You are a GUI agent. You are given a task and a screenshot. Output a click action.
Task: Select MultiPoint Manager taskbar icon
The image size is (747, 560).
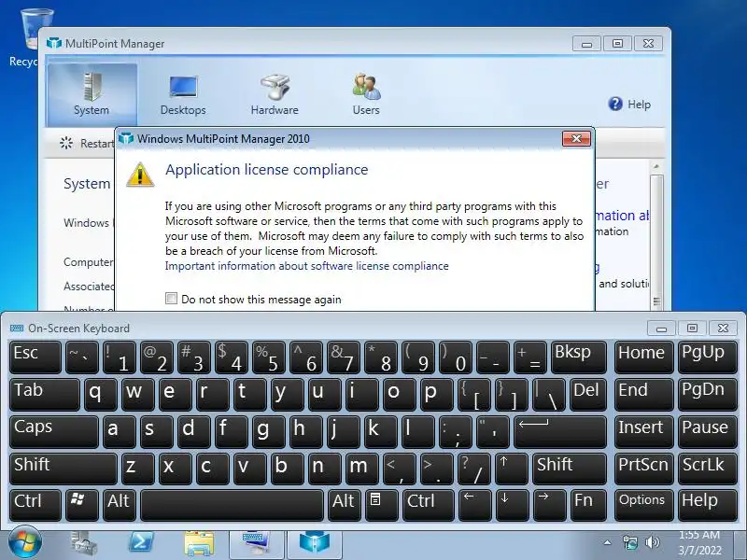pyautogui.click(x=315, y=544)
